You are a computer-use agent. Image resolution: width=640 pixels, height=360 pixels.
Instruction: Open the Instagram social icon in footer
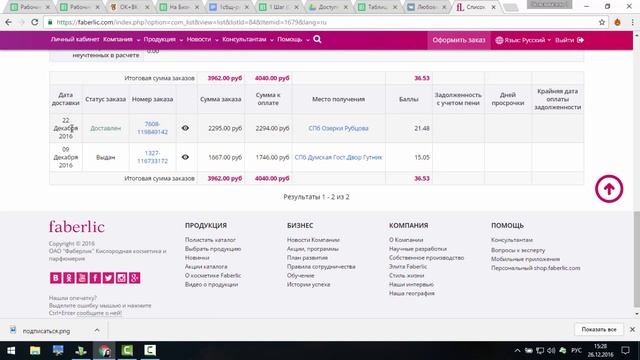(x=121, y=278)
